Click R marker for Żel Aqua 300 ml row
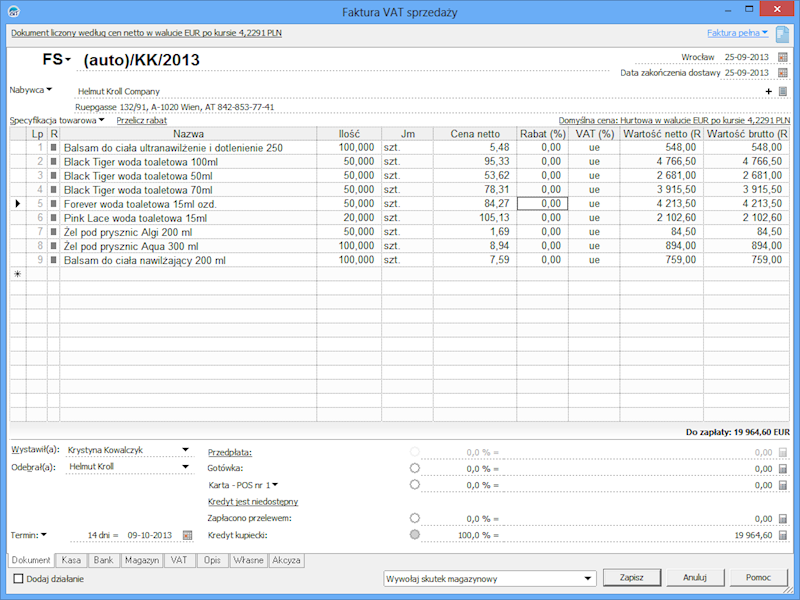 click(54, 246)
